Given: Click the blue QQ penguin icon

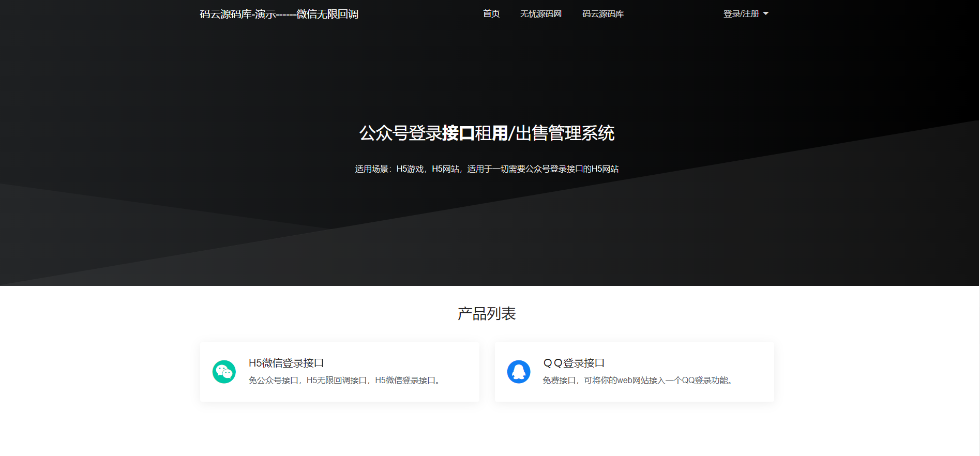Looking at the screenshot, I should click(x=519, y=372).
